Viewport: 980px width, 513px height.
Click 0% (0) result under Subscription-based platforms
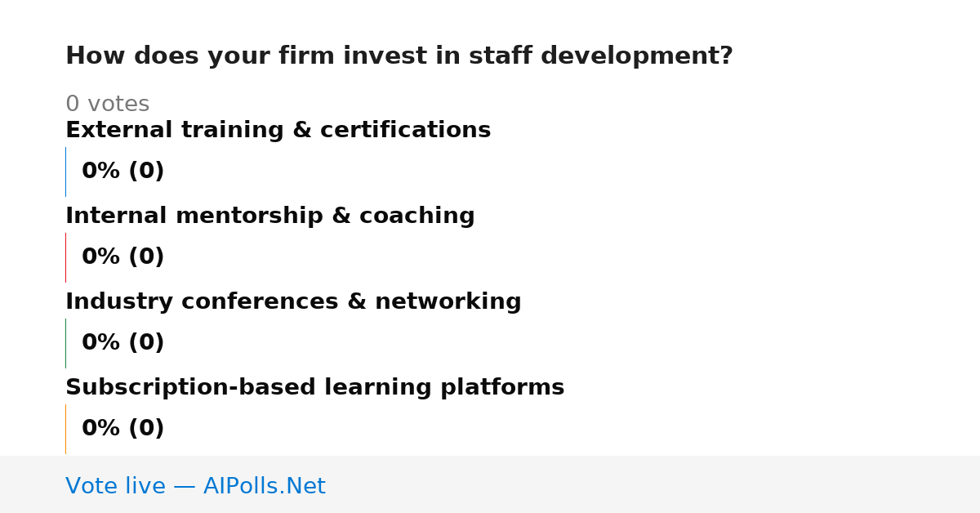(122, 428)
